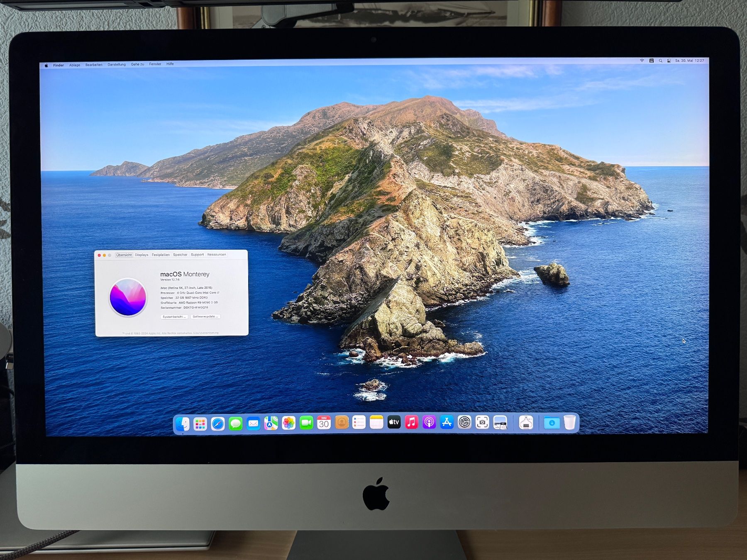Open the Apple menu

[46, 65]
